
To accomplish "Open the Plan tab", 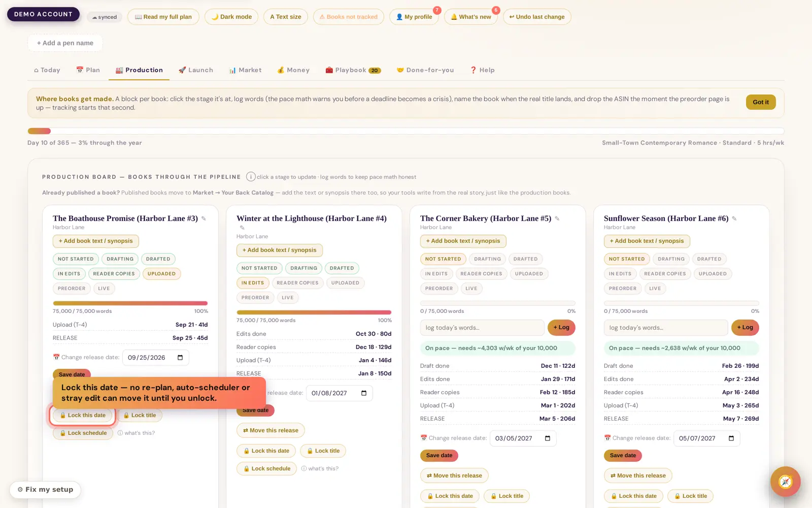I will (x=88, y=70).
